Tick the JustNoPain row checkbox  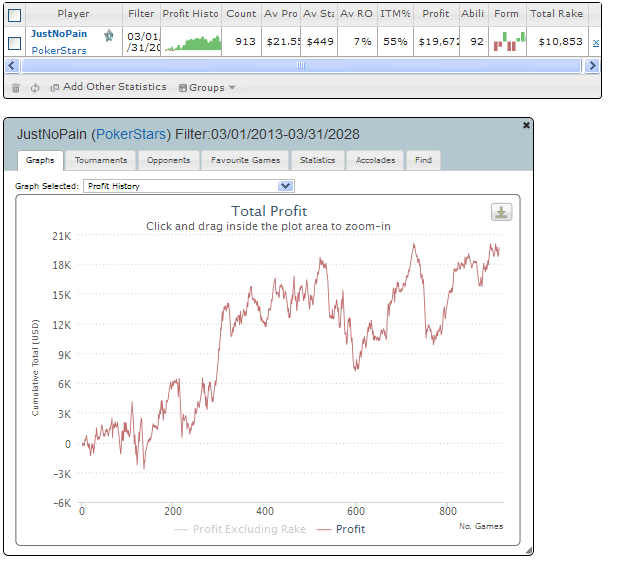click(x=15, y=43)
